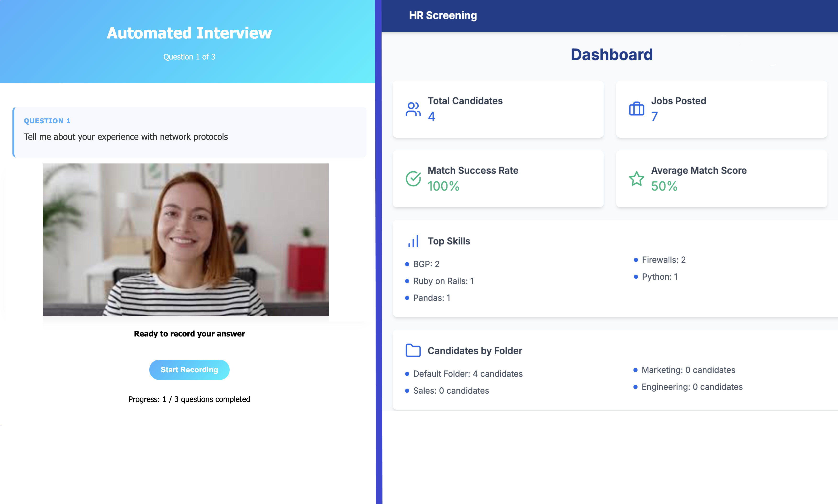838x504 pixels.
Task: Click the Candidates by Folder icon
Action: [413, 351]
